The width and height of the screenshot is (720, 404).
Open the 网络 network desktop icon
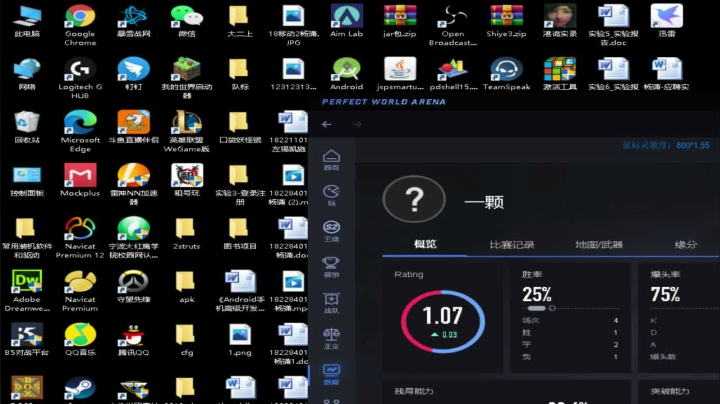tap(27, 74)
